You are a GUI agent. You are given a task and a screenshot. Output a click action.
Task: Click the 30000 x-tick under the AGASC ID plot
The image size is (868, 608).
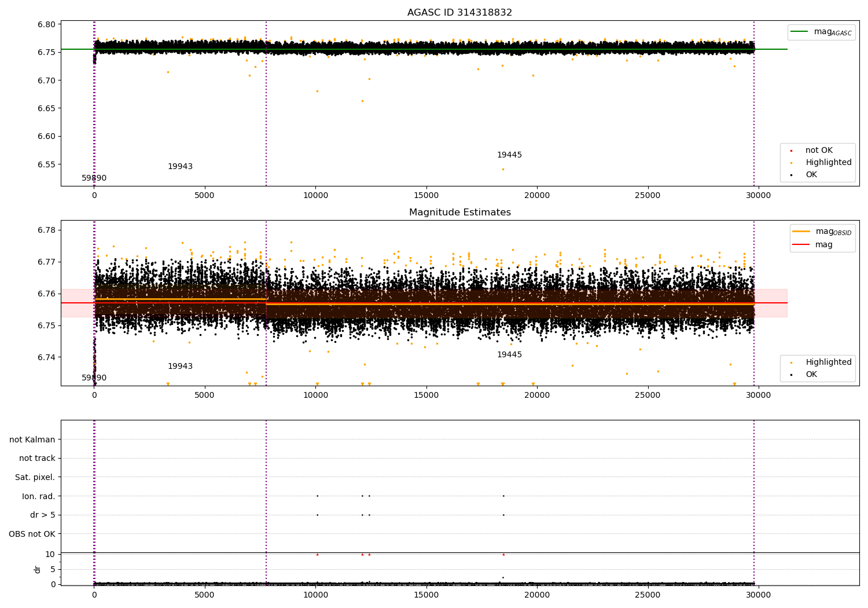[758, 196]
